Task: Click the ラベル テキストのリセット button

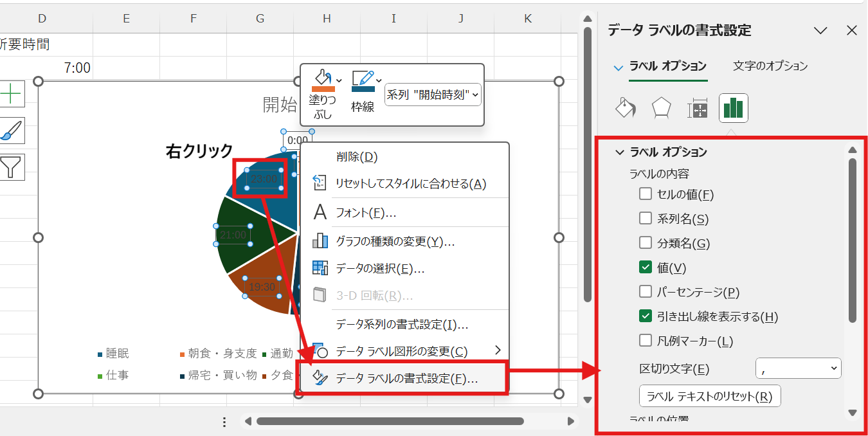Action: tap(710, 396)
